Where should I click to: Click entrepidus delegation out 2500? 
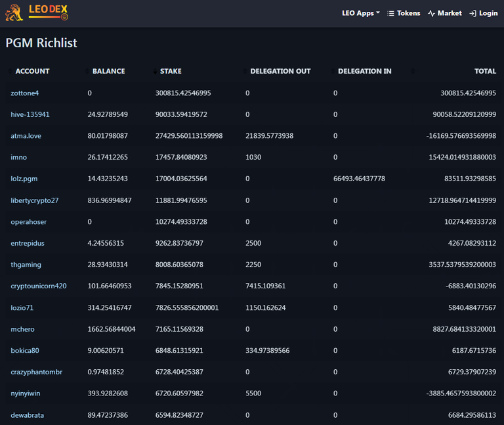(253, 243)
